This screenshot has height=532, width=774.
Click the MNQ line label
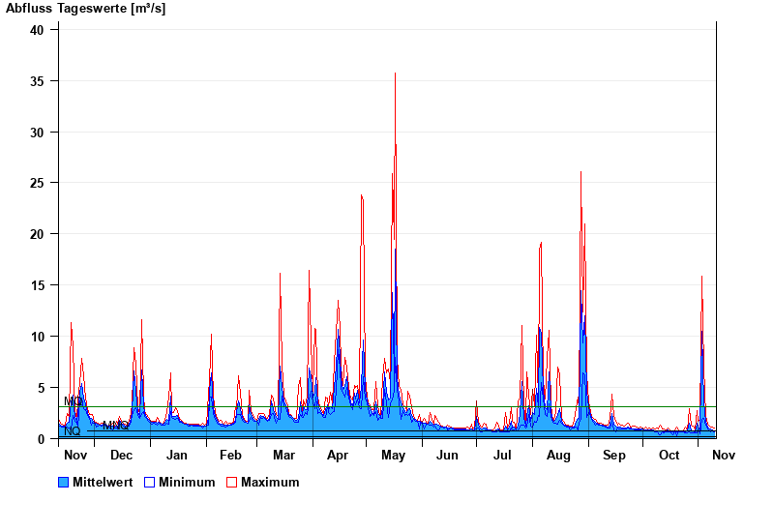[115, 426]
